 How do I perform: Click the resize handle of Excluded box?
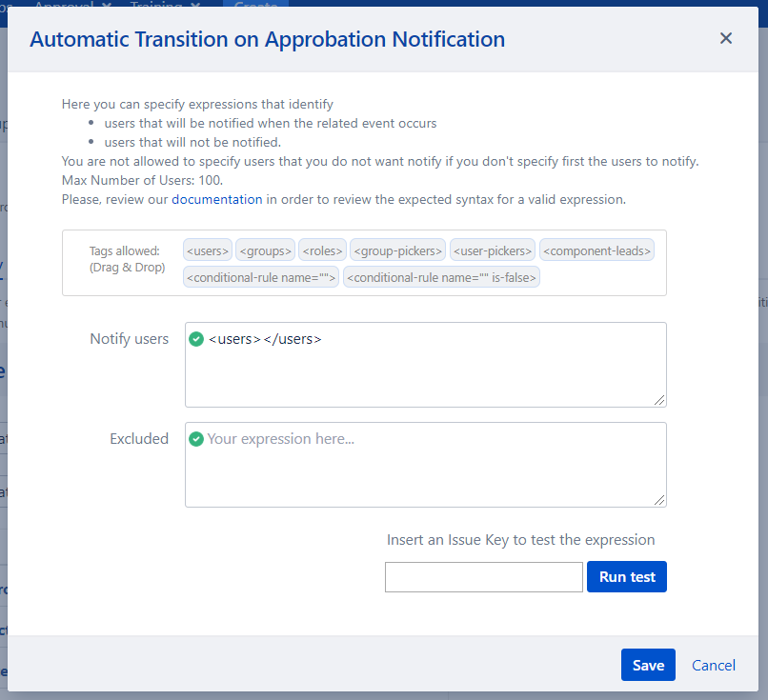[659, 500]
